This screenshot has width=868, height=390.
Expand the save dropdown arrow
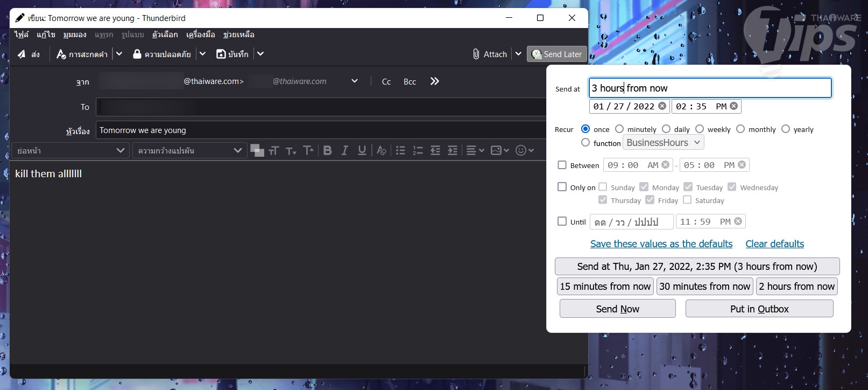coord(260,54)
